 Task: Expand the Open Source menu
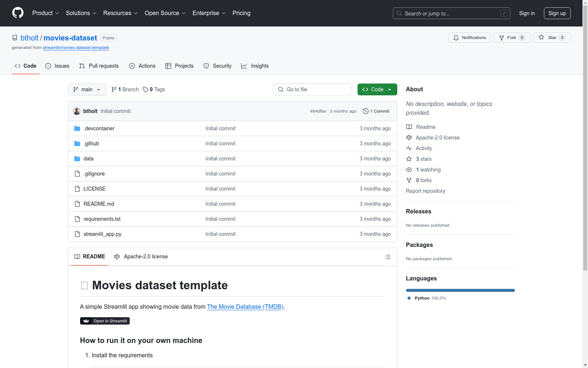tap(165, 13)
